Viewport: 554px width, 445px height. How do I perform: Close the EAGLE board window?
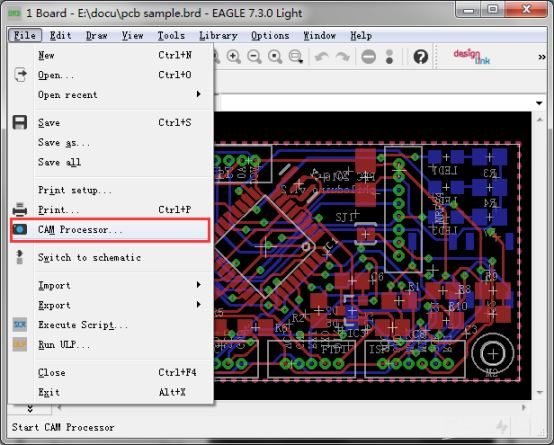(x=526, y=10)
